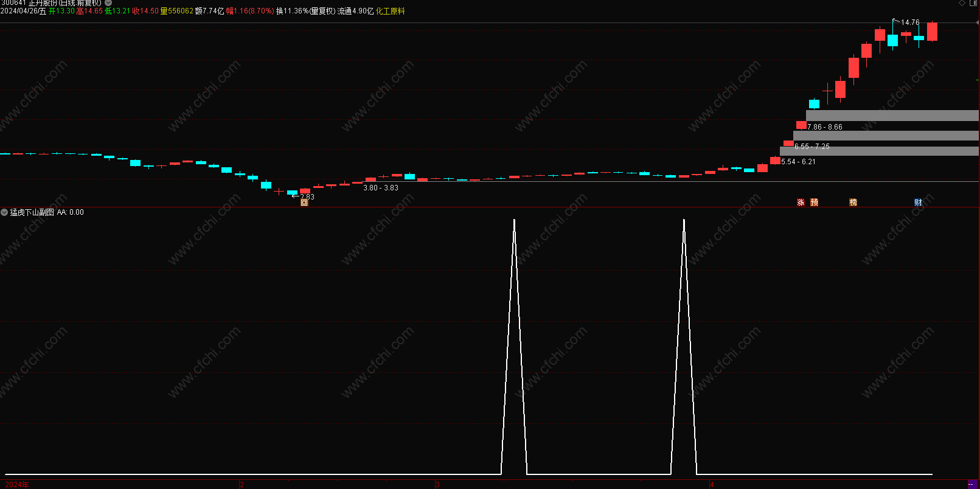Click the 高14.65 high price text
The height and width of the screenshot is (489, 980).
click(x=89, y=11)
